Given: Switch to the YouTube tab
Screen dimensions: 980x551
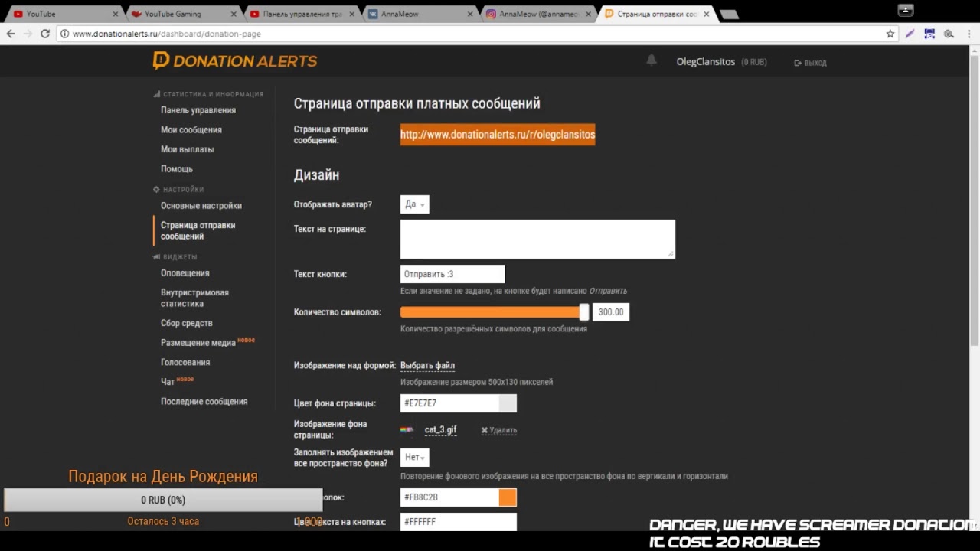Looking at the screenshot, I should (61, 14).
